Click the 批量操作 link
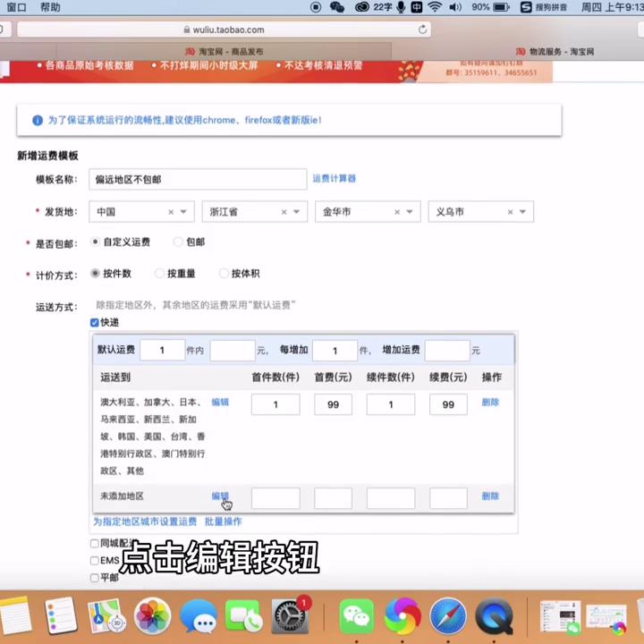 [x=223, y=521]
